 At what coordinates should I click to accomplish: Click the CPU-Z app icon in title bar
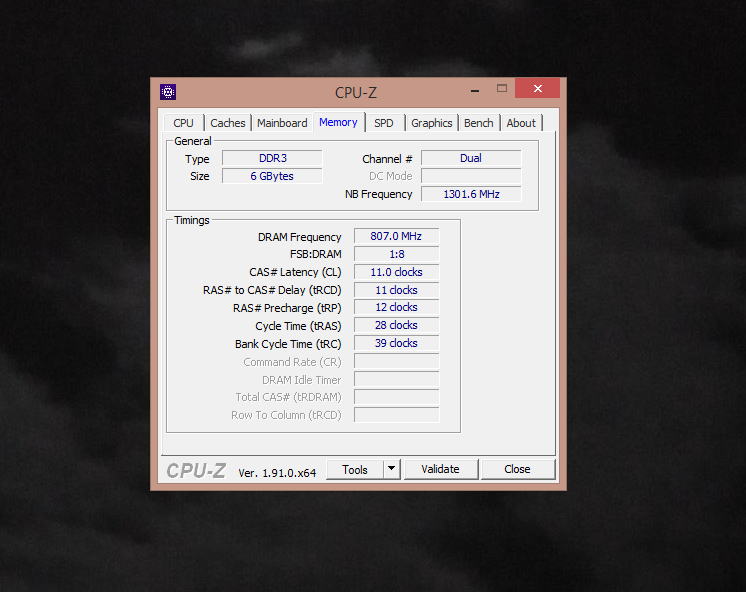[x=168, y=92]
